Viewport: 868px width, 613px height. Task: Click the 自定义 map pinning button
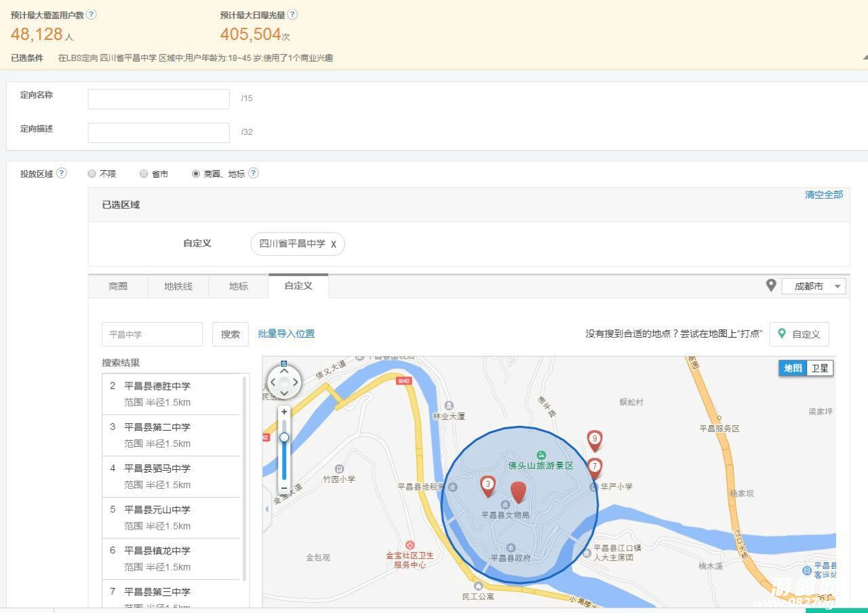click(800, 334)
